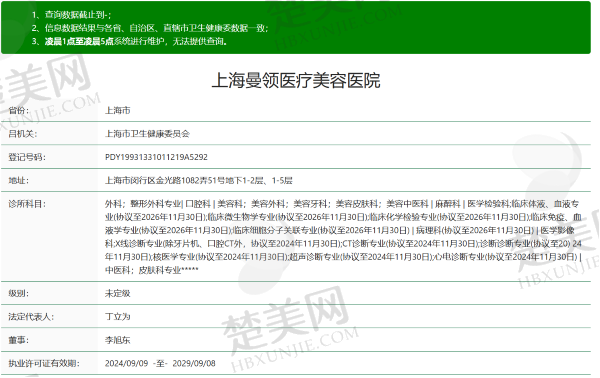The image size is (600, 378).
Task: Select 上海市卫生健康委员会 approval authority value
Action: (x=147, y=134)
